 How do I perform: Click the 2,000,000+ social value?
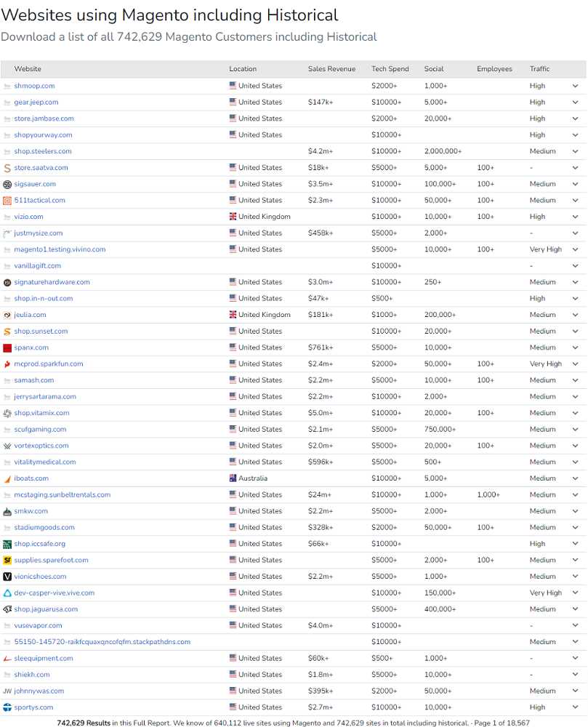click(443, 151)
